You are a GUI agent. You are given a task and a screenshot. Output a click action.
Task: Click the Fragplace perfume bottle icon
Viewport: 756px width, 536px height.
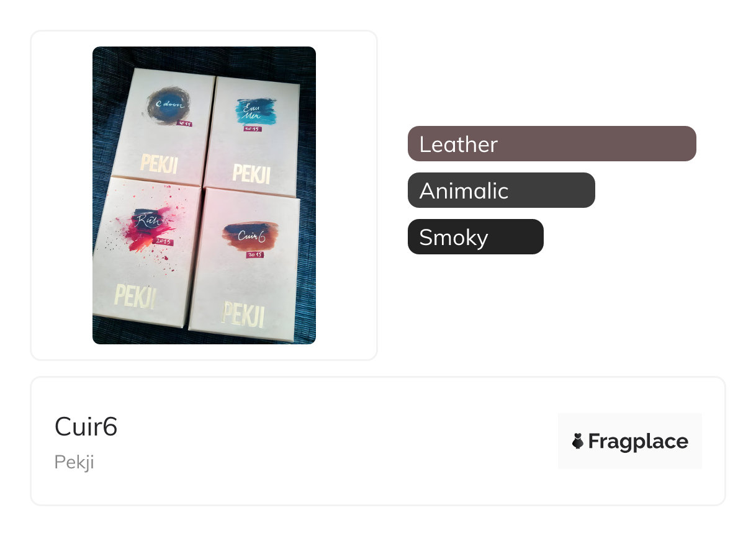tap(577, 441)
